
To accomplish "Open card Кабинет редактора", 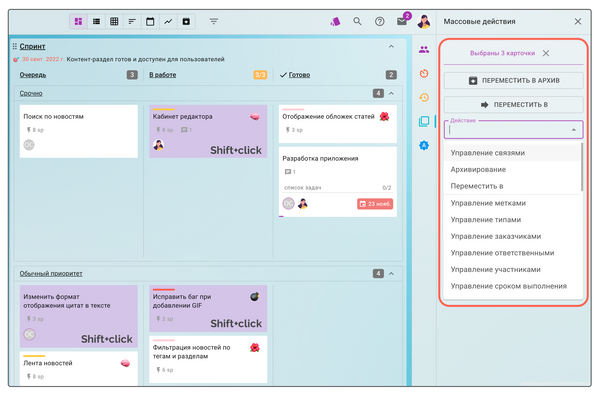I will pos(208,131).
